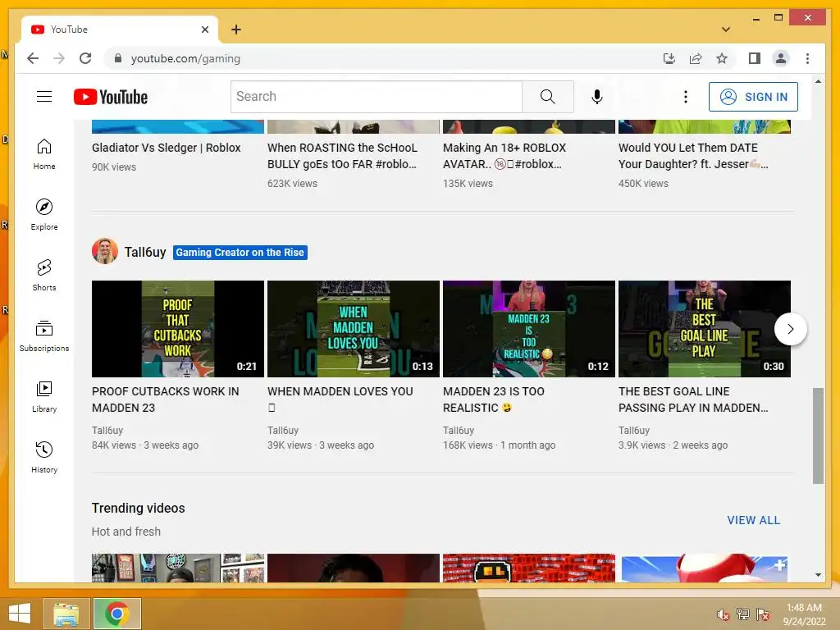The width and height of the screenshot is (840, 630).
Task: Click muted volume tray icon
Action: pyautogui.click(x=724, y=614)
